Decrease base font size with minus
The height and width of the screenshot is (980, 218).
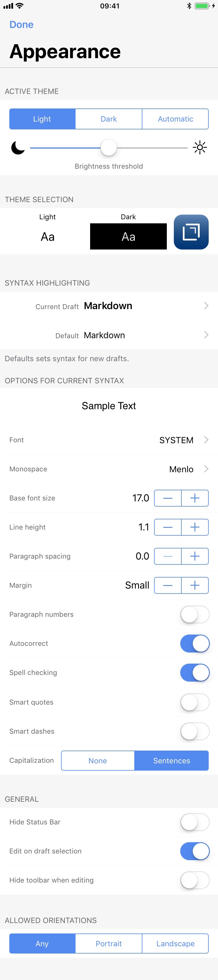tap(168, 498)
